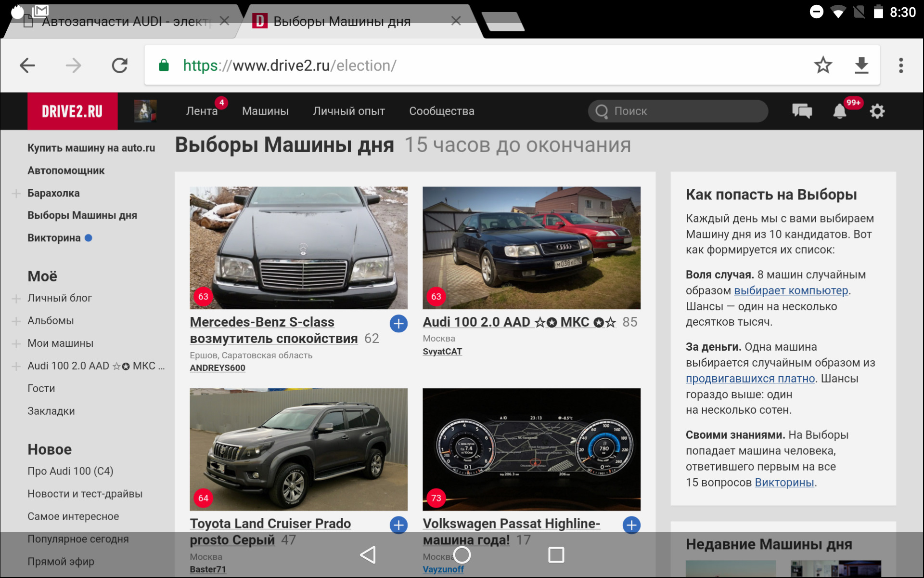The width and height of the screenshot is (924, 578).
Task: Switch to Автозапчасти AUDI browser tab
Action: click(125, 22)
